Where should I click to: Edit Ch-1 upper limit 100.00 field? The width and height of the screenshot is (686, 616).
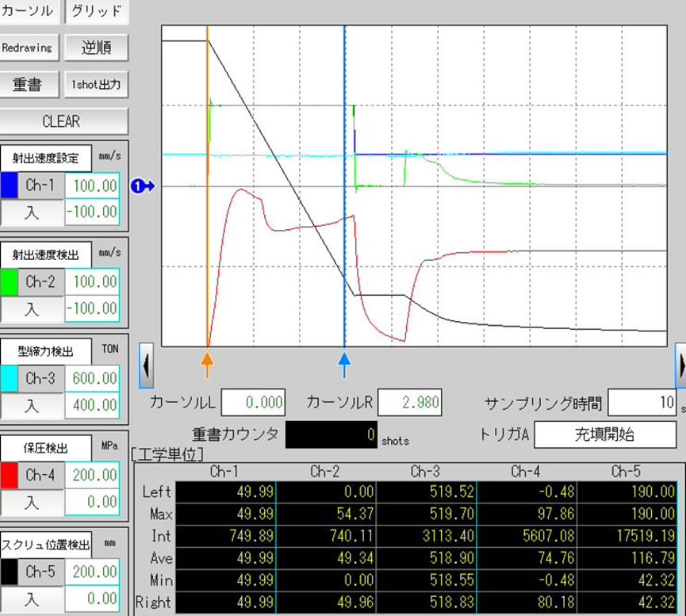click(x=92, y=186)
